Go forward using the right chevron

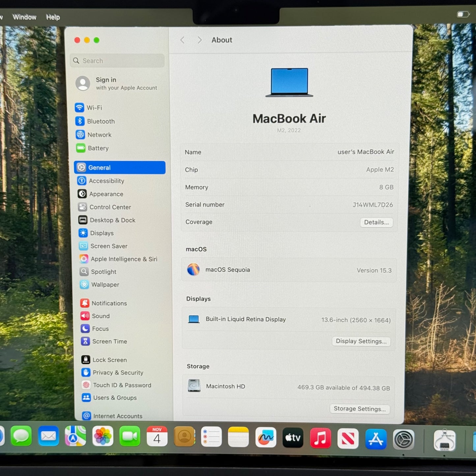point(199,40)
